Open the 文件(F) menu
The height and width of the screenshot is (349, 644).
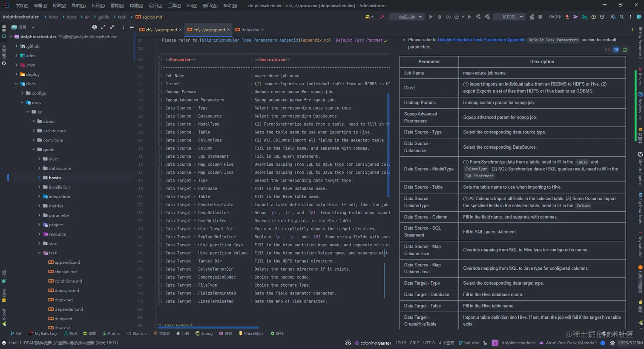(22, 6)
